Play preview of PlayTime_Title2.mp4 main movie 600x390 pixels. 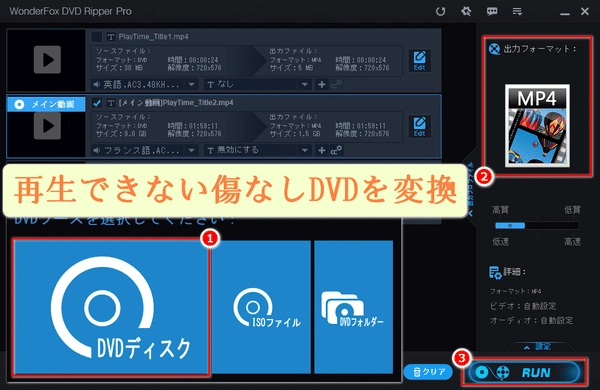click(x=47, y=126)
